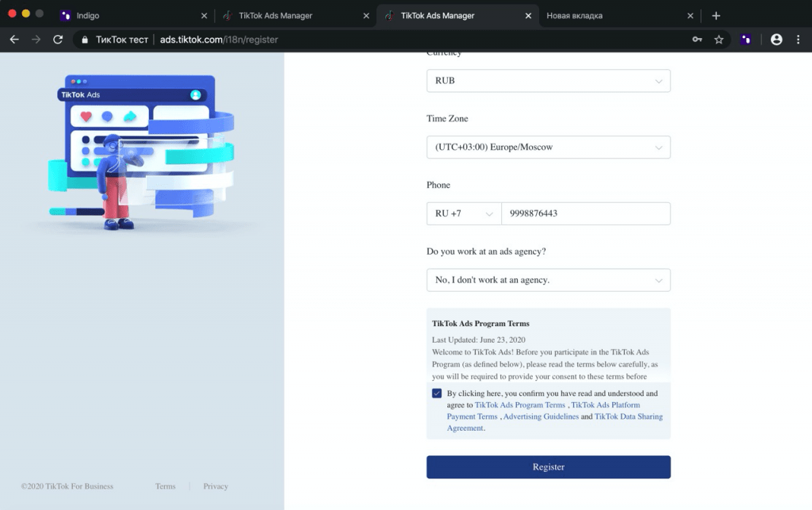Image resolution: width=812 pixels, height=510 pixels.
Task: Open the Chrome profile avatar icon
Action: (x=776, y=39)
